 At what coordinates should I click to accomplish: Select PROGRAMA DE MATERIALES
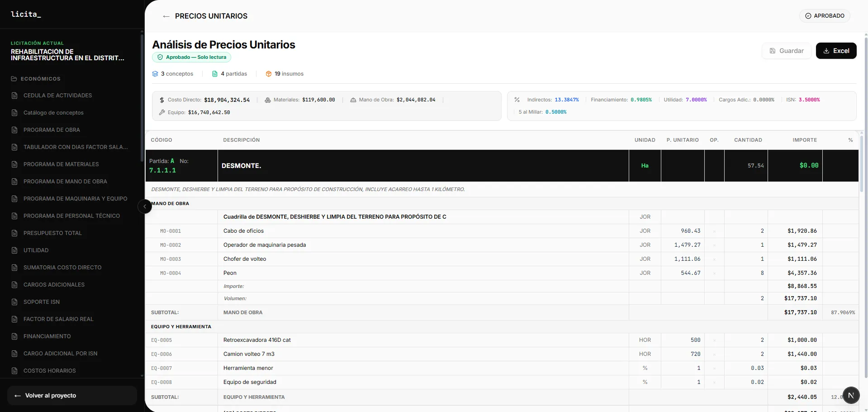61,164
